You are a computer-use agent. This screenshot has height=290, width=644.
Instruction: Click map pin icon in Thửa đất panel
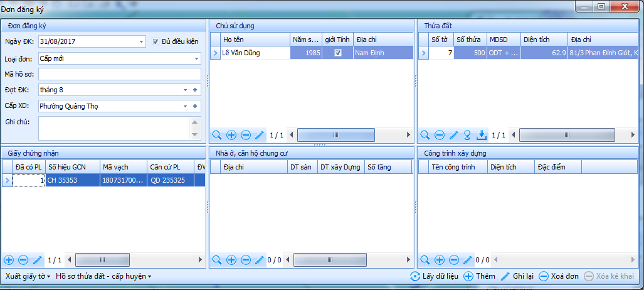pos(467,135)
